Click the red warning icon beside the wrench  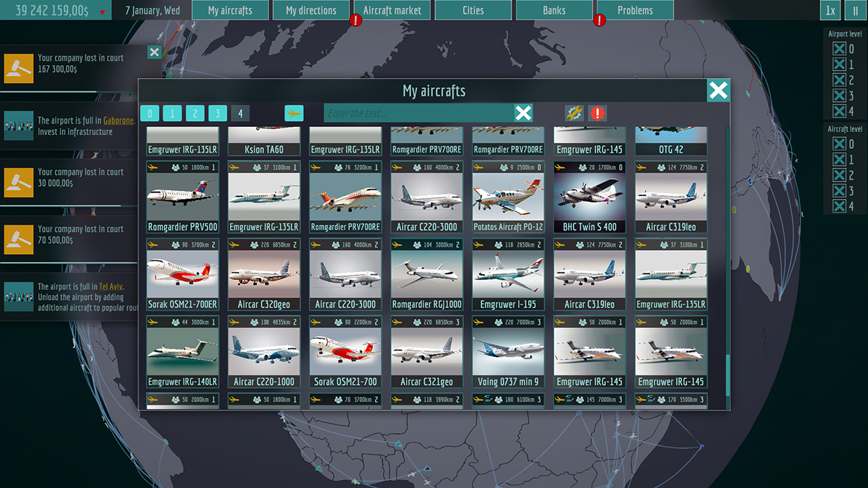pyautogui.click(x=597, y=113)
